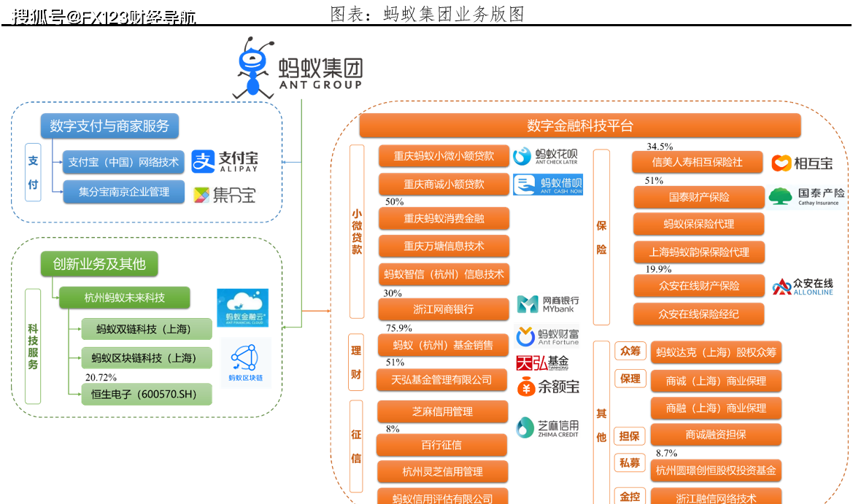Viewport: 853px width, 504px height.
Task: Click the 支付 vertical label
Action: coord(33,172)
